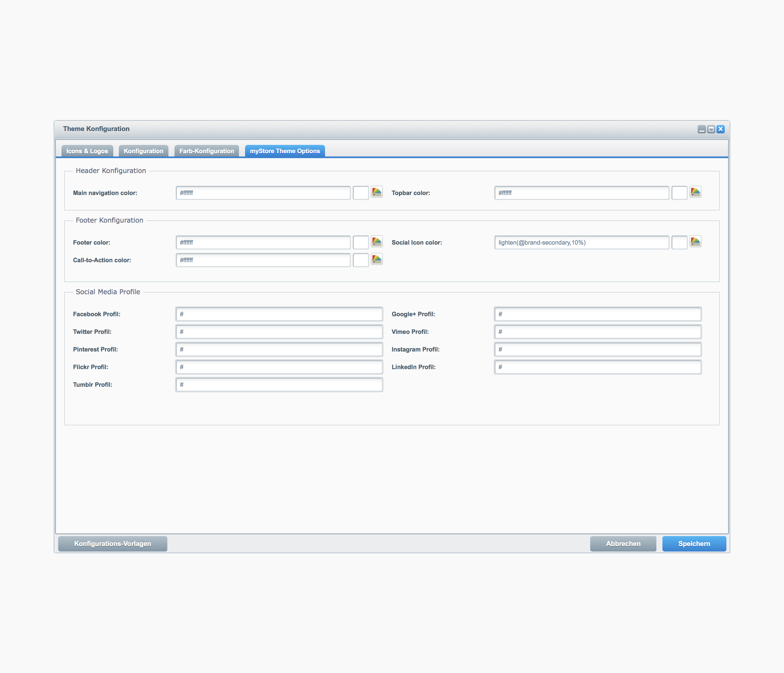This screenshot has width=784, height=673.
Task: Edit the Call-to-Action color field
Action: [x=263, y=260]
